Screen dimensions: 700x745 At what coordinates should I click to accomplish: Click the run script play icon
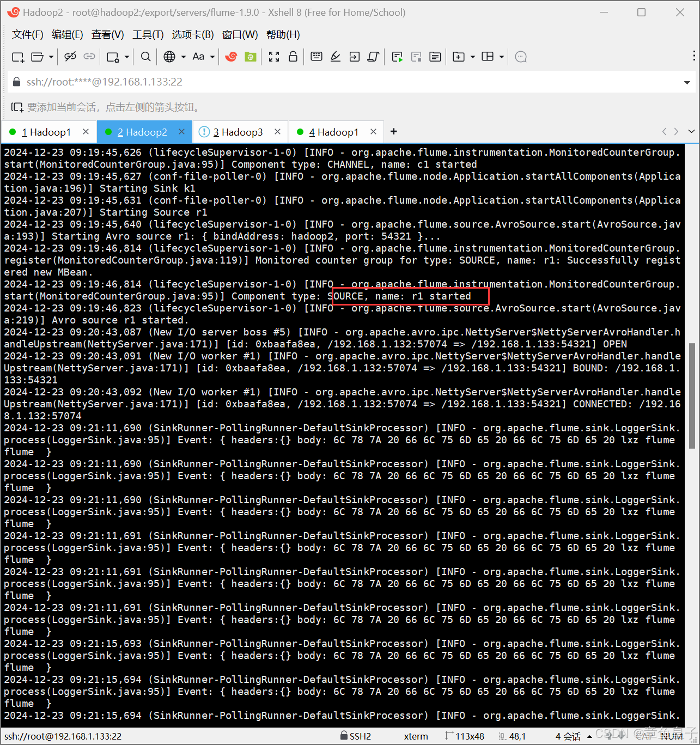397,57
